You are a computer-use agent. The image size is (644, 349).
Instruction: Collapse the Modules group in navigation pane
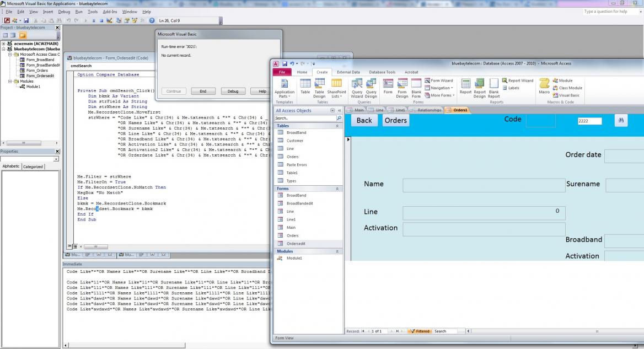coord(337,251)
